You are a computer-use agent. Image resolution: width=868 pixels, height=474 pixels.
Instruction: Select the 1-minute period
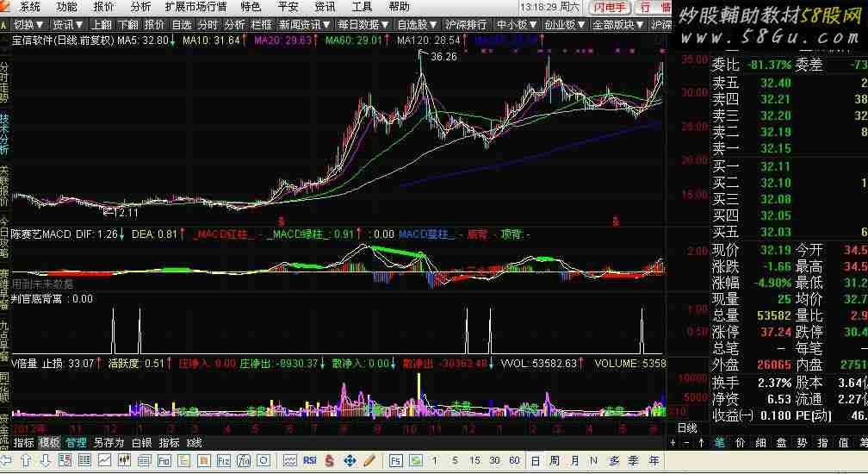[x=435, y=460]
